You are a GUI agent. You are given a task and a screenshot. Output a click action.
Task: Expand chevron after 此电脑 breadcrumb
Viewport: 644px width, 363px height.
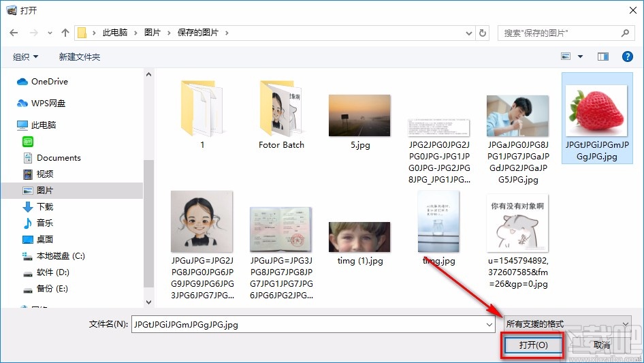[135, 33]
